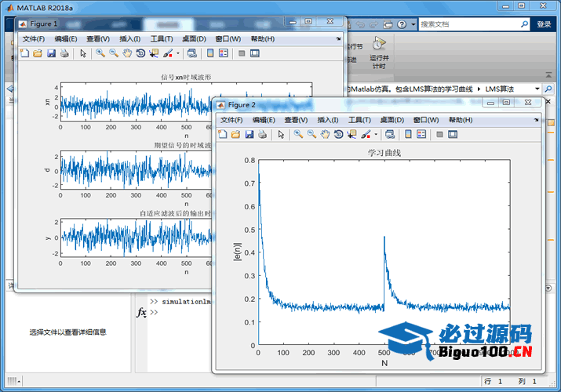
Task: Open 窗口(W) menu in Figure 1
Action: pos(228,39)
